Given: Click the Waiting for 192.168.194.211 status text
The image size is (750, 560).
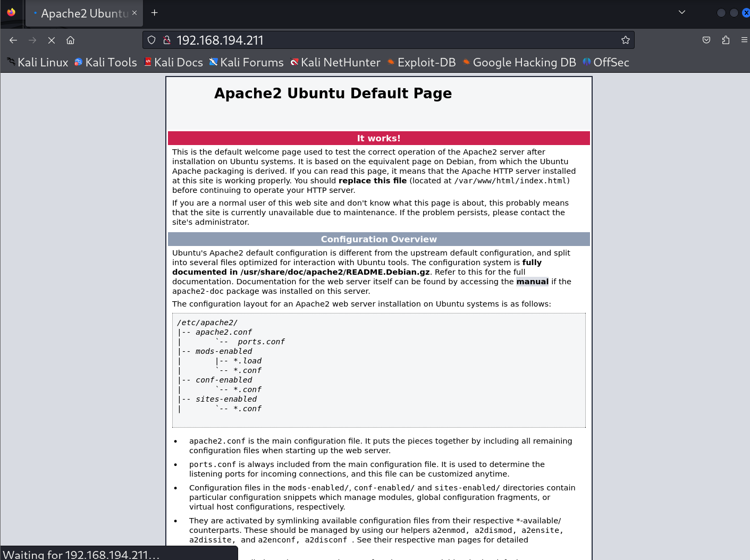Looking at the screenshot, I should (x=81, y=554).
